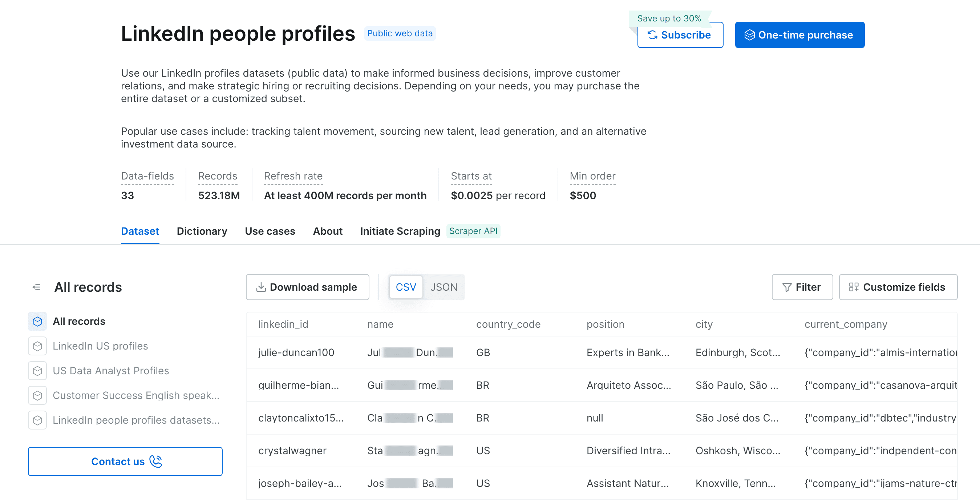Click the One-time purchase button
Screen dimensions: 980x500
(799, 35)
